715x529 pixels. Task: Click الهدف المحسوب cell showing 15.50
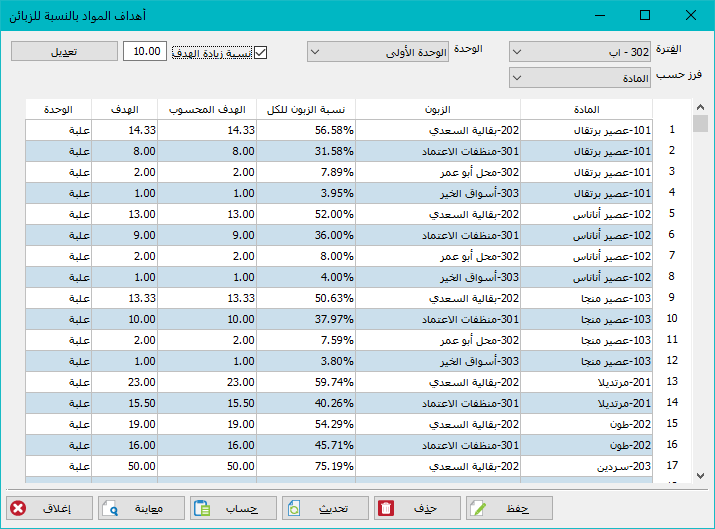[x=207, y=403]
